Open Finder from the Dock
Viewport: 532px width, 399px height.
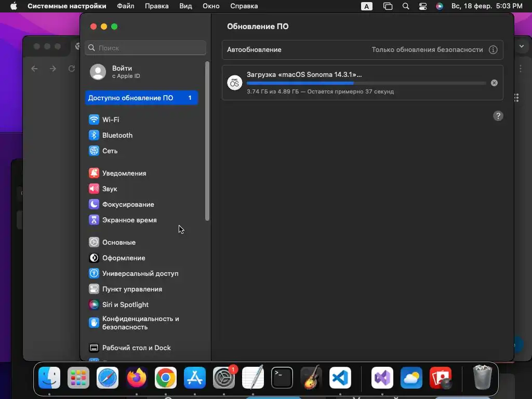click(49, 378)
